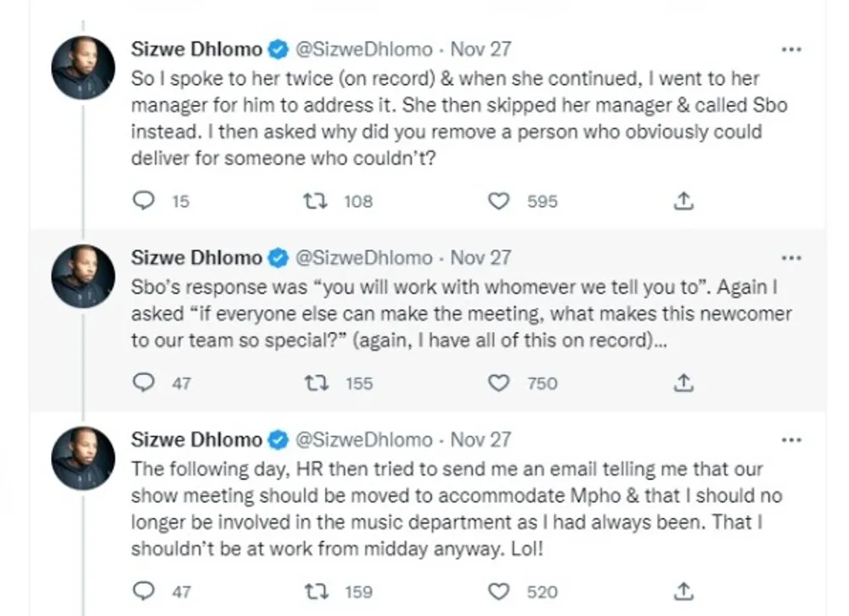849x616 pixels.
Task: Like the tweet with 520 likes
Action: click(500, 591)
